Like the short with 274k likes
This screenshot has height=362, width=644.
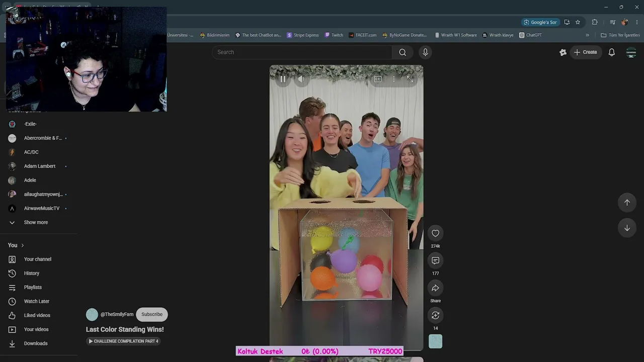point(435,233)
